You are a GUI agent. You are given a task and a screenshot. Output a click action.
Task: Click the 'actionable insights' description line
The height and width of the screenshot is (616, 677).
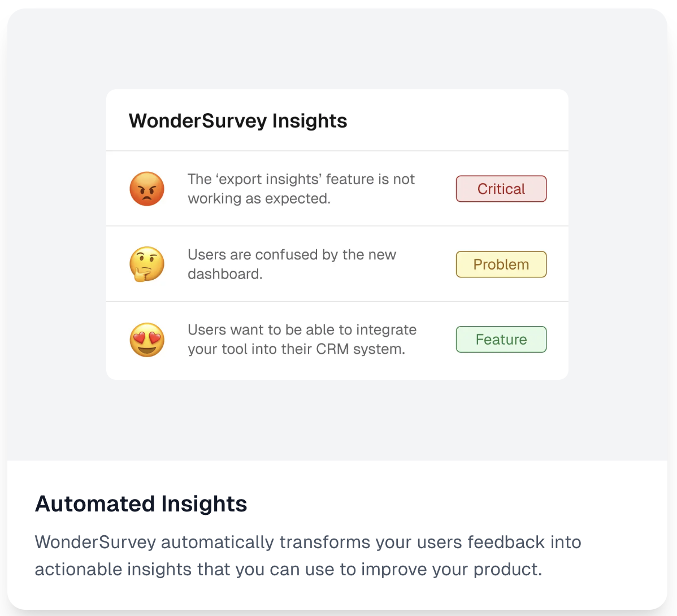pos(288,570)
